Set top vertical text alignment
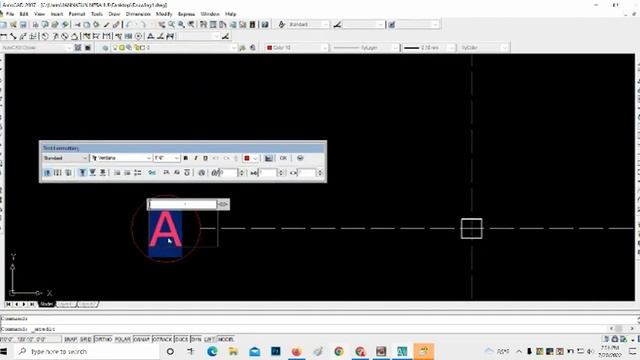This screenshot has width=640, height=360. (x=82, y=173)
